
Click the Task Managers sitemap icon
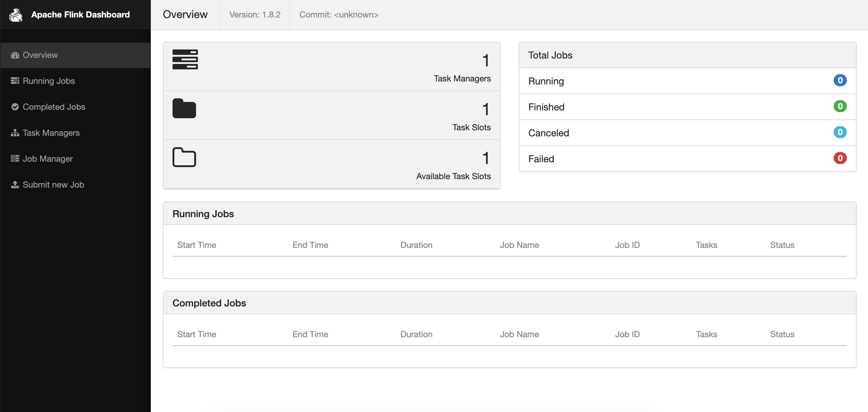pos(15,133)
